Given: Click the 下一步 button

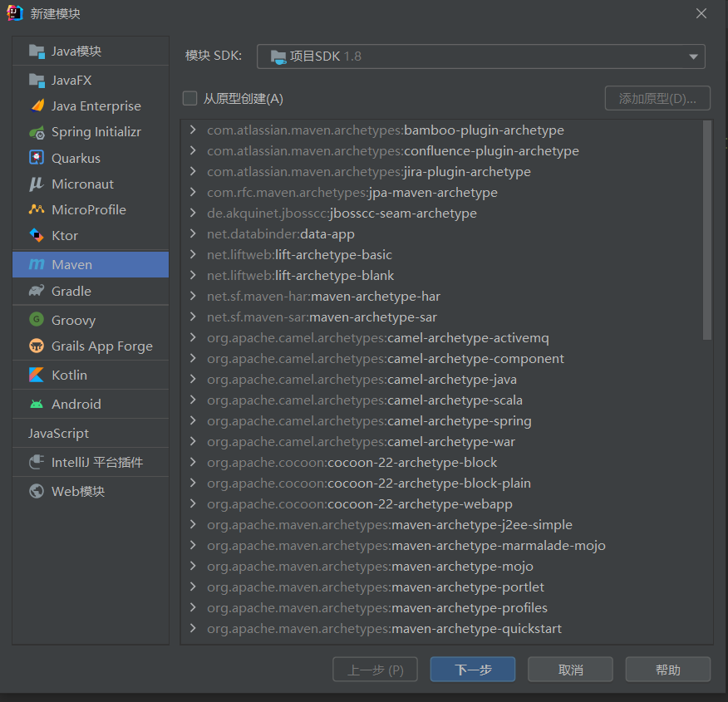Looking at the screenshot, I should (473, 669).
